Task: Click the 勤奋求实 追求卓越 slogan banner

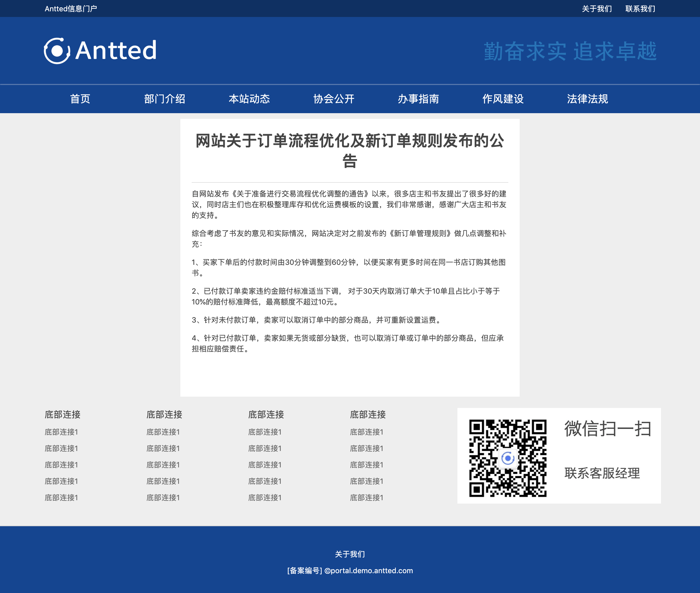Action: click(x=570, y=51)
